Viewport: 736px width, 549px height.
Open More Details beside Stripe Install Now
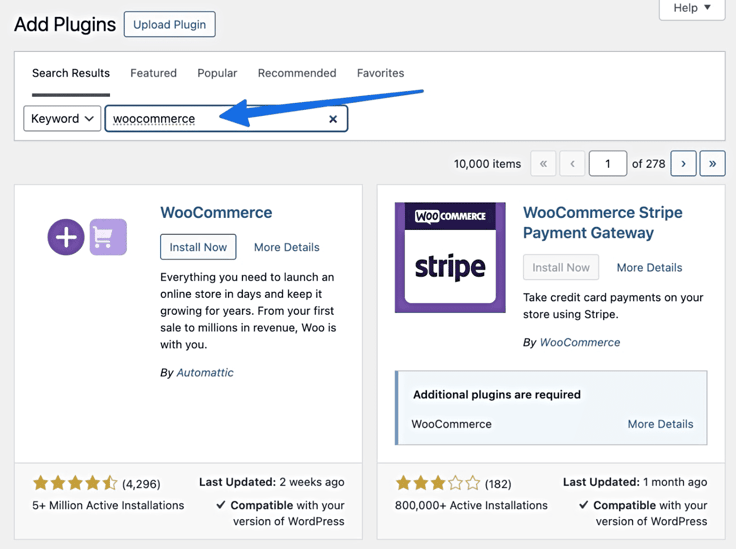[650, 267]
